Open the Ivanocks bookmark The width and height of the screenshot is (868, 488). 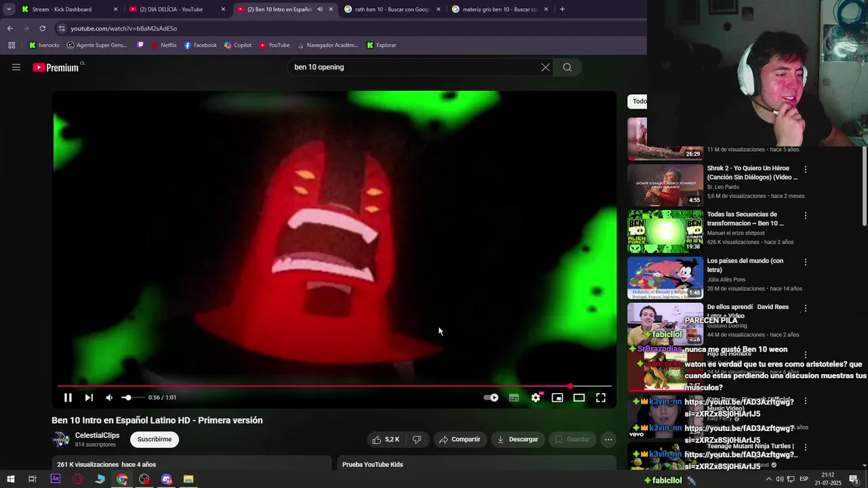44,45
